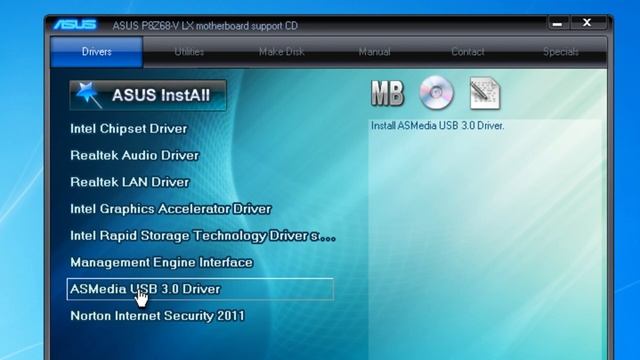Minimize the ASUS support CD window
Viewport: 640px width, 360px height.
558,23
